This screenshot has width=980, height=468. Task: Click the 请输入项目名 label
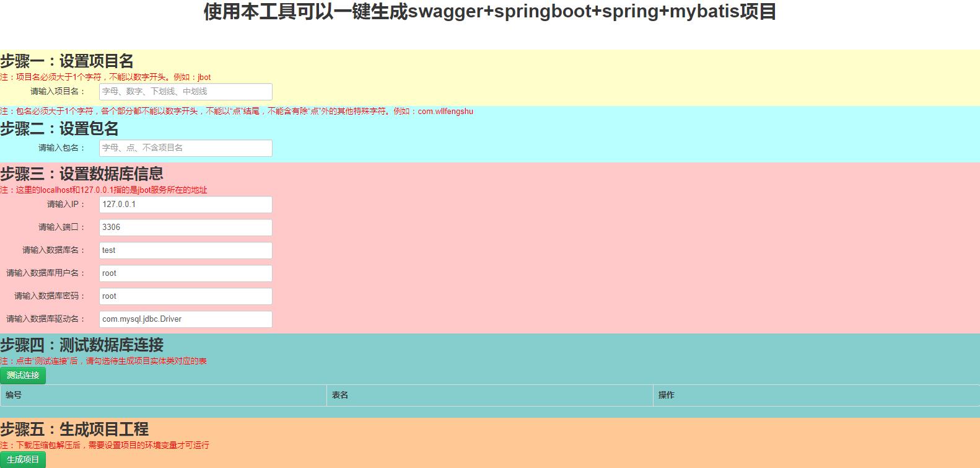point(58,92)
